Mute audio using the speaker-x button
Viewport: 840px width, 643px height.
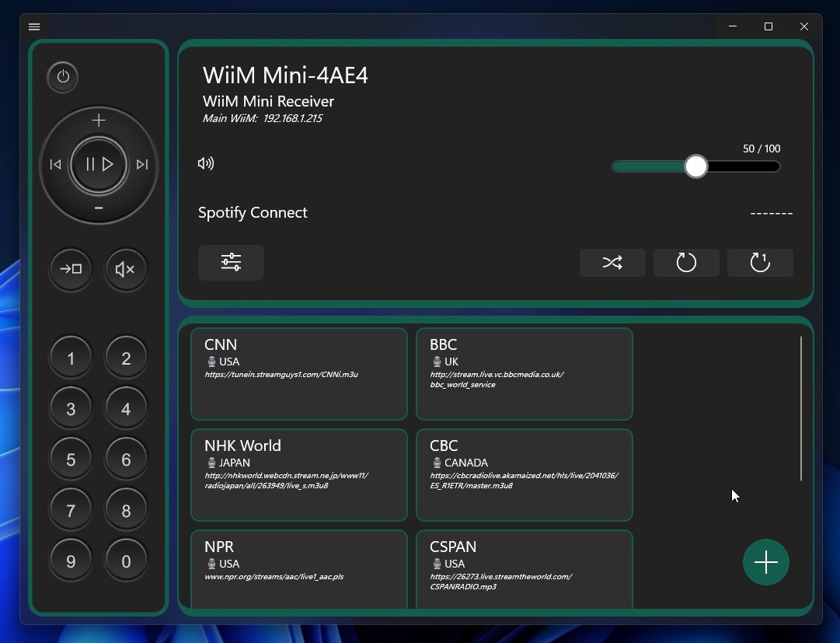coord(125,269)
